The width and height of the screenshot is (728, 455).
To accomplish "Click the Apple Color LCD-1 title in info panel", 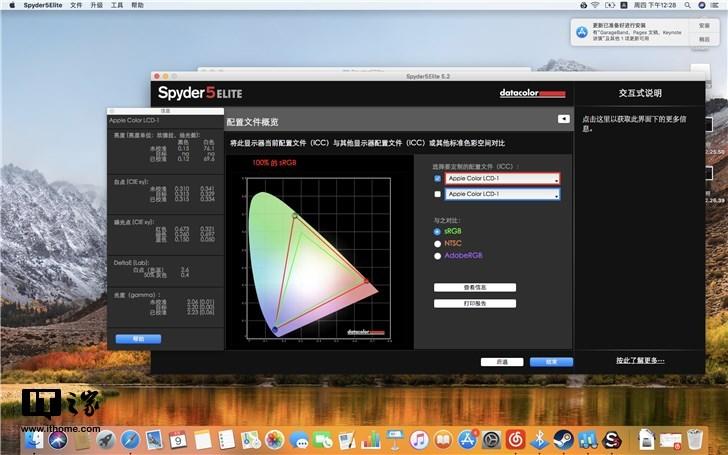I will 134,120.
